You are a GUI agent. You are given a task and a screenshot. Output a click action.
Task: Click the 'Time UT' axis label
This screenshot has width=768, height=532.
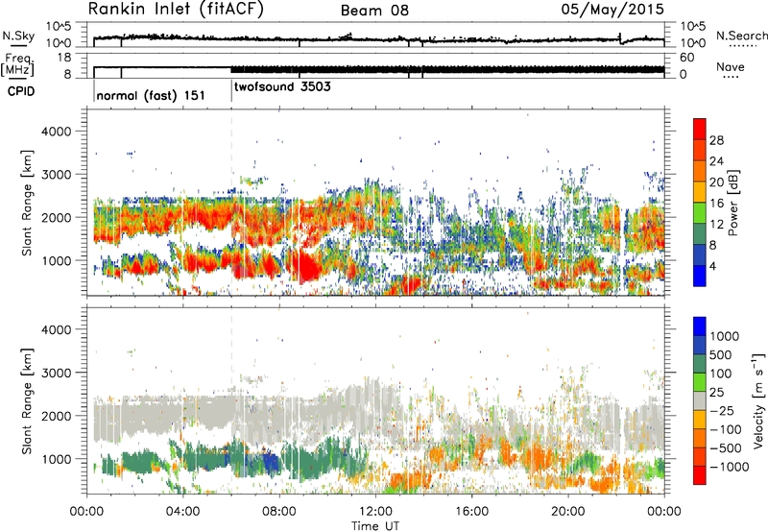375,526
